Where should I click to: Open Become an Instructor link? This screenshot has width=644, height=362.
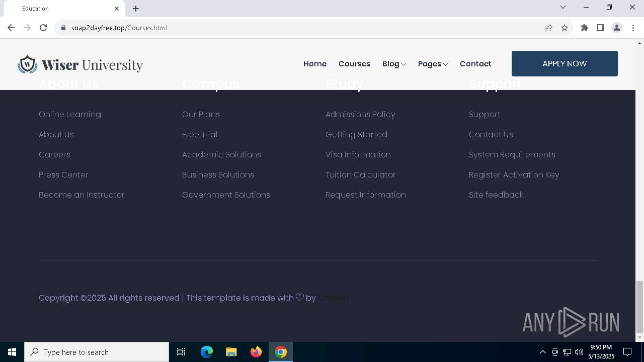pos(82,195)
